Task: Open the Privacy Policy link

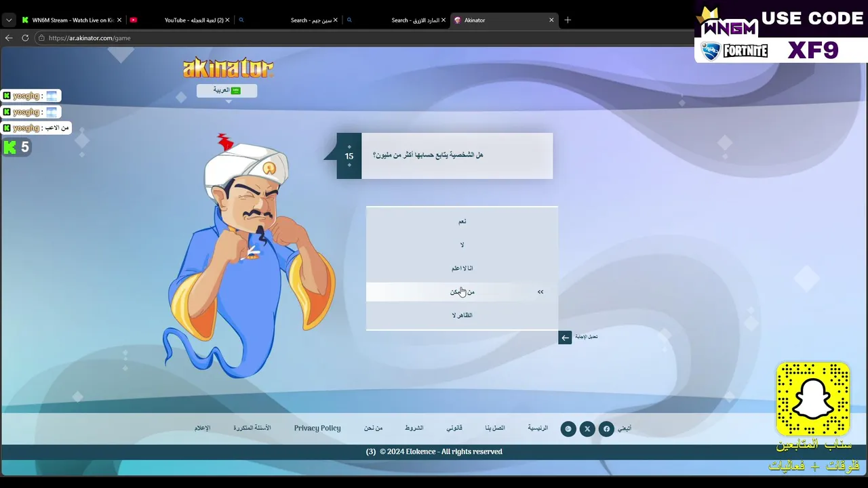Action: click(317, 428)
